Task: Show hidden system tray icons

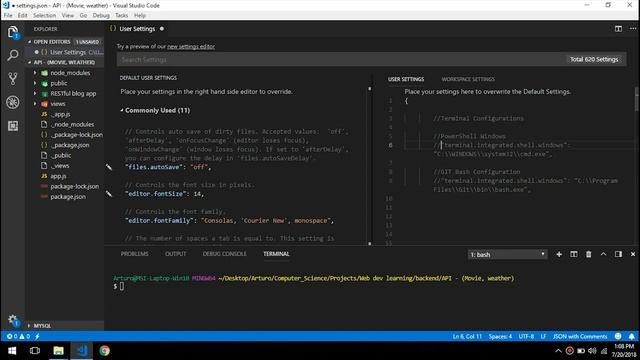Action: click(558, 351)
